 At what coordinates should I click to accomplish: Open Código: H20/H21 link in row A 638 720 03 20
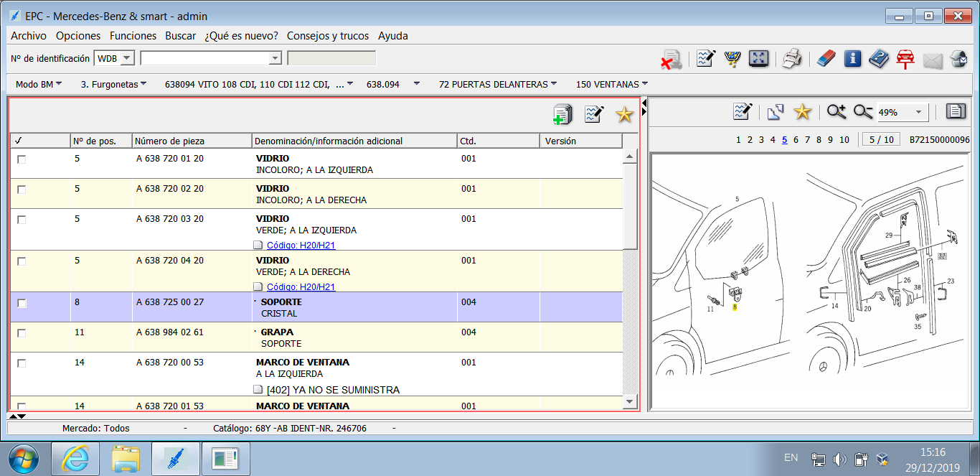tap(301, 246)
